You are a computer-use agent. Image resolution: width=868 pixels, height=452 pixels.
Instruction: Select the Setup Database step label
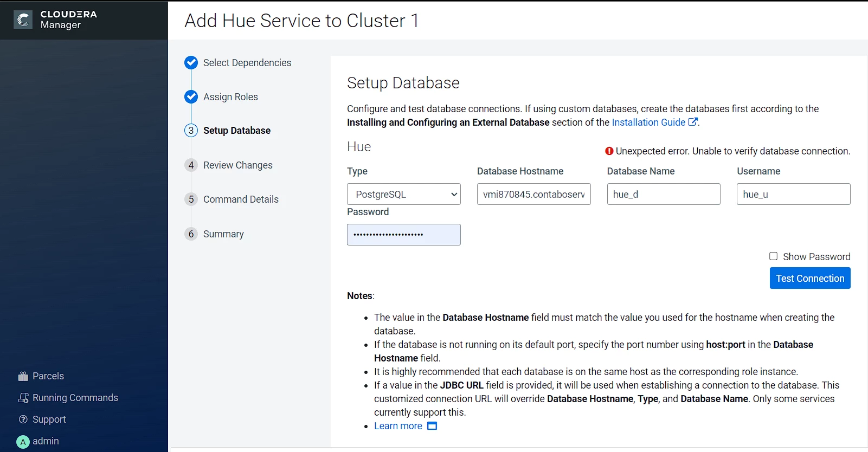[x=237, y=131]
